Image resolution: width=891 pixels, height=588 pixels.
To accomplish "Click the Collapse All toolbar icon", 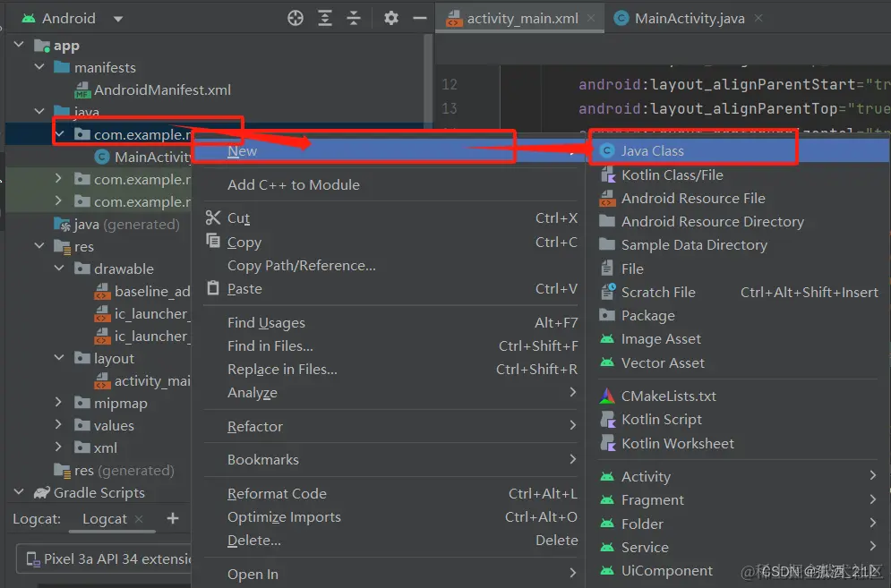I will pos(354,18).
